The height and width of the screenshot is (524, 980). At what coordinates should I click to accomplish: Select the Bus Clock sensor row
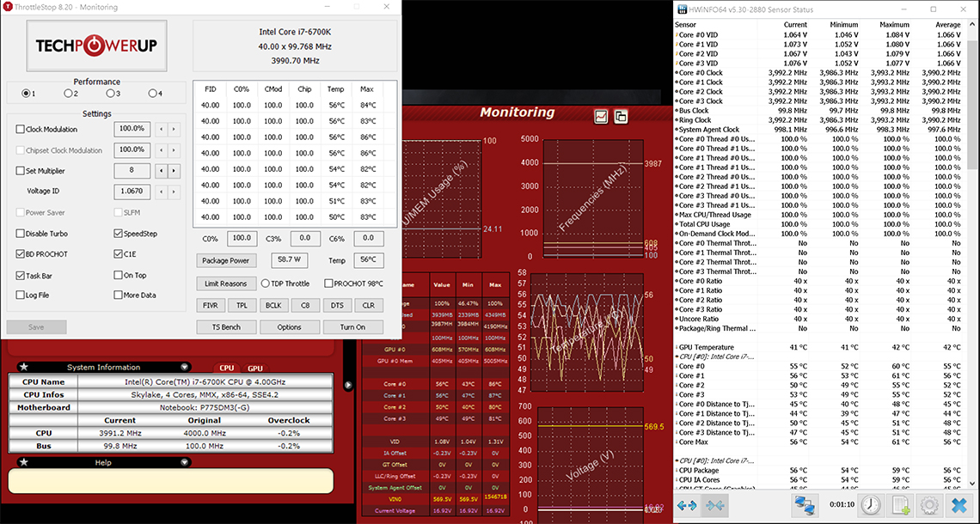818,111
